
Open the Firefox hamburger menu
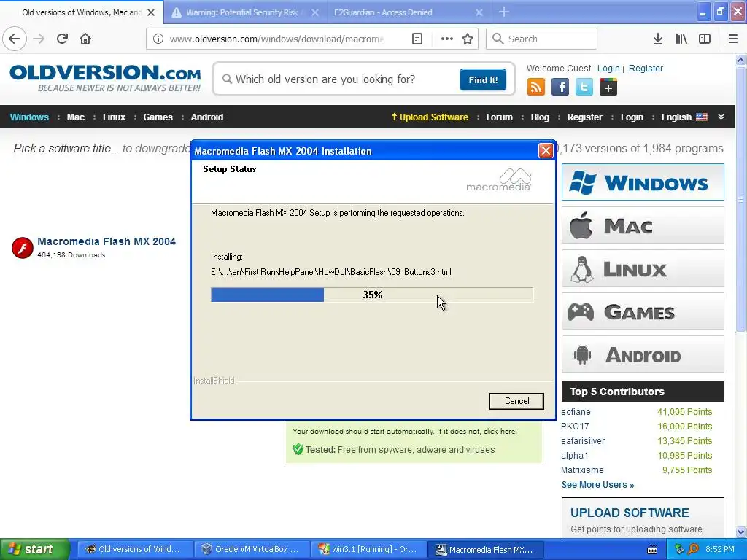(x=733, y=39)
